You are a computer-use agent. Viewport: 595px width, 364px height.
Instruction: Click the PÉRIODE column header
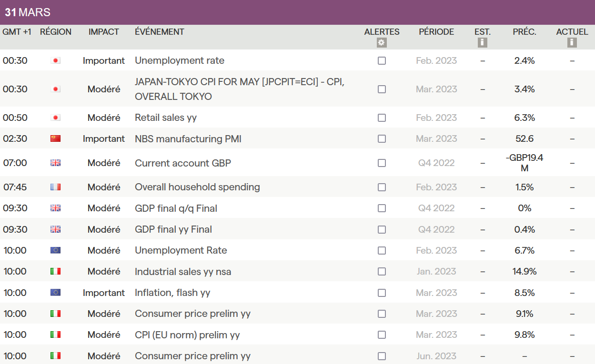(x=436, y=32)
